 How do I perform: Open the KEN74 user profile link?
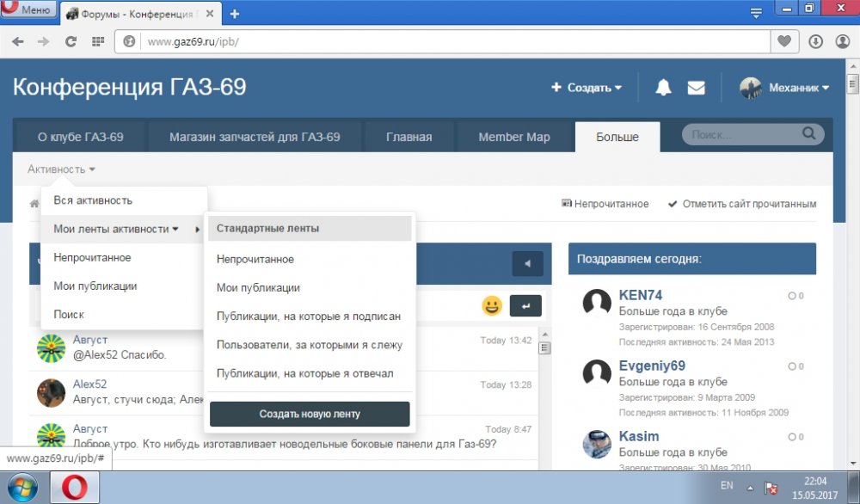pos(641,295)
